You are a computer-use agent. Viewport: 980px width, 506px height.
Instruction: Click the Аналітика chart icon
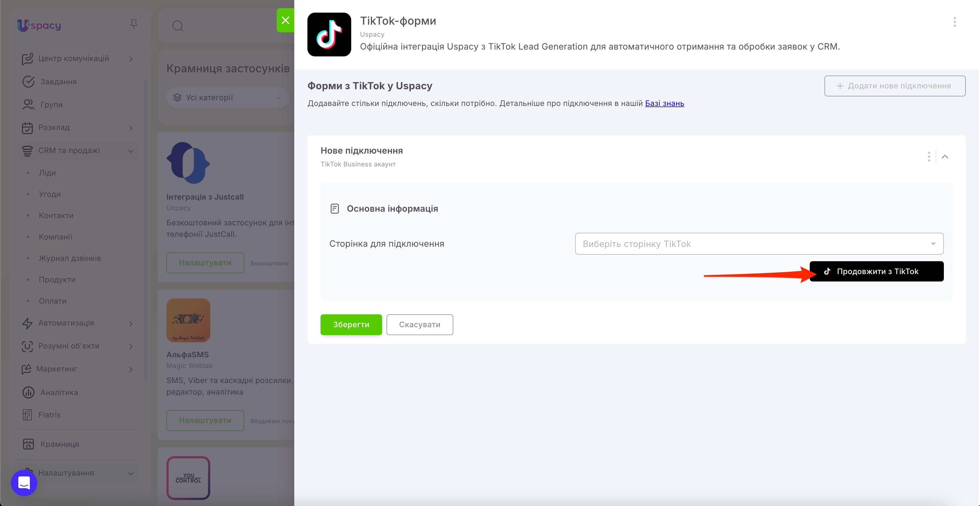(28, 392)
